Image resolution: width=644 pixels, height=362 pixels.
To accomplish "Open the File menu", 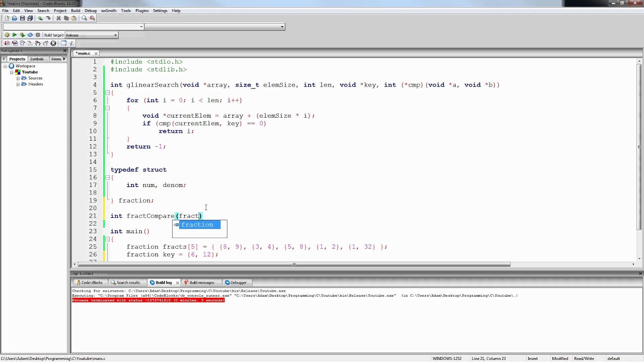I will click(5, 11).
